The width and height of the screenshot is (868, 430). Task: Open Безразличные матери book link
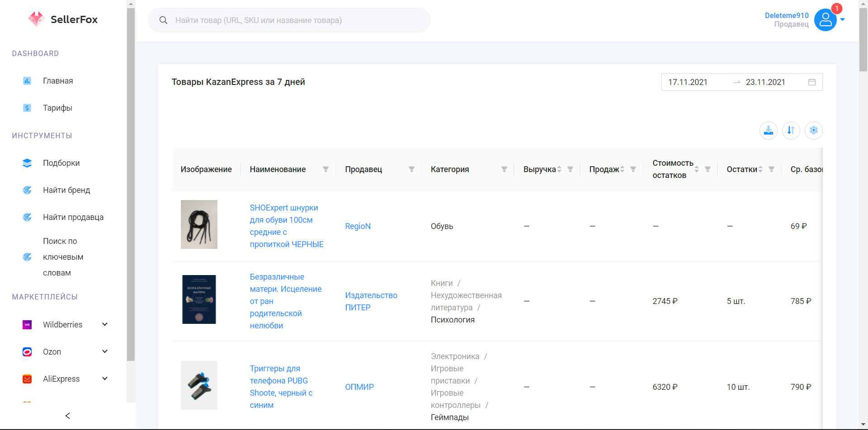286,301
